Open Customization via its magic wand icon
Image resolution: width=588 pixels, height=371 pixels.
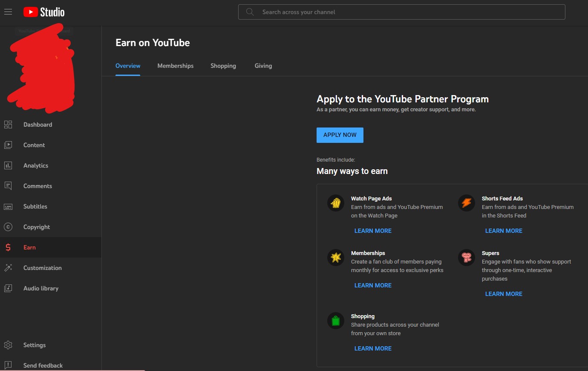click(8, 268)
